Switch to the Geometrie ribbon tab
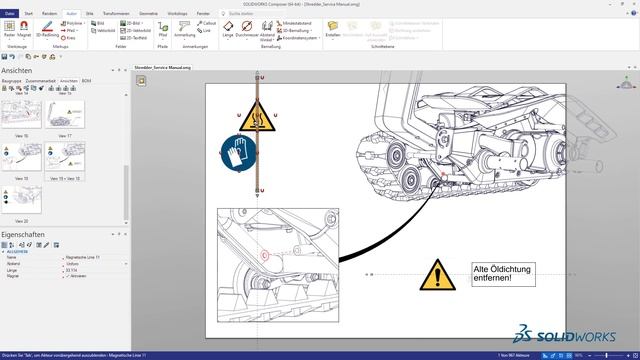 click(149, 13)
